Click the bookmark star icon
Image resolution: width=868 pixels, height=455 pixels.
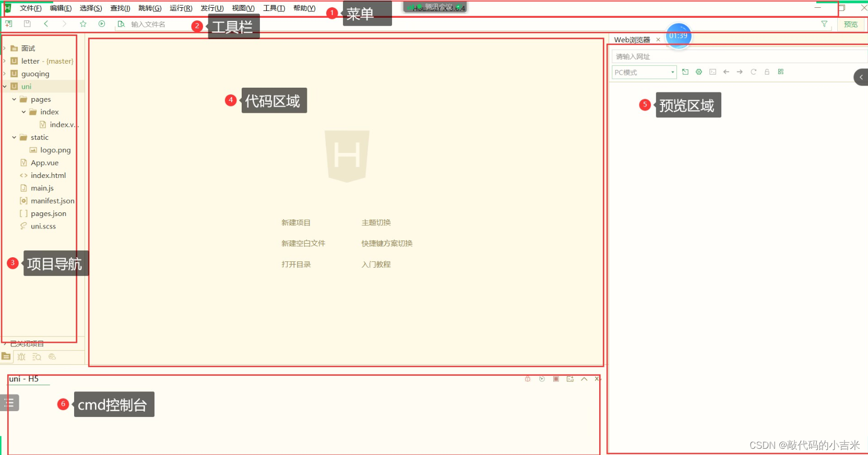(x=83, y=24)
